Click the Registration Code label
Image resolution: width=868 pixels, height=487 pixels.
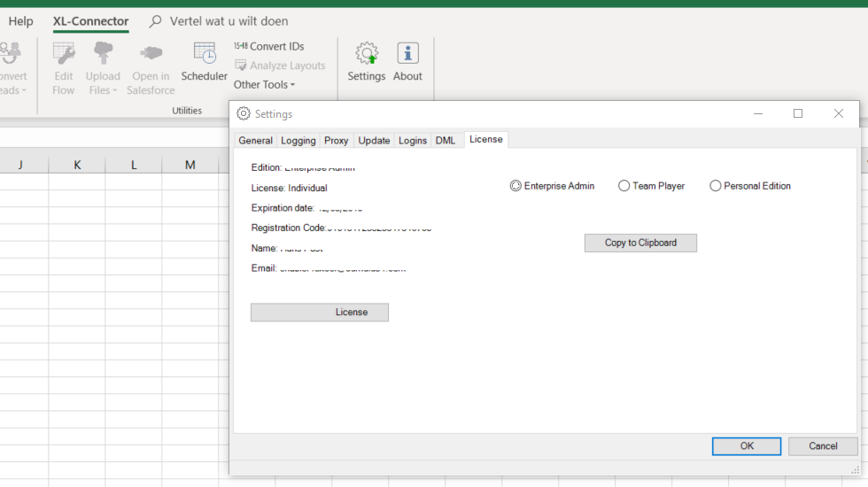[x=288, y=228]
